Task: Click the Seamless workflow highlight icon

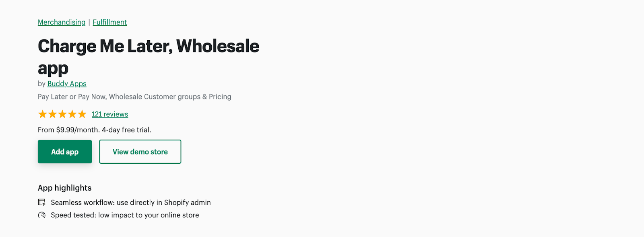Action: coord(41,202)
